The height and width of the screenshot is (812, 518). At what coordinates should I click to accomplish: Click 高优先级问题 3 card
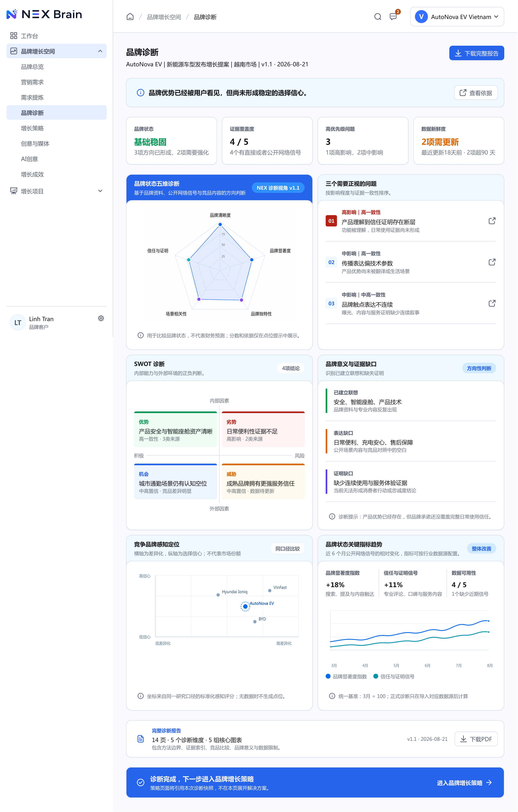363,141
